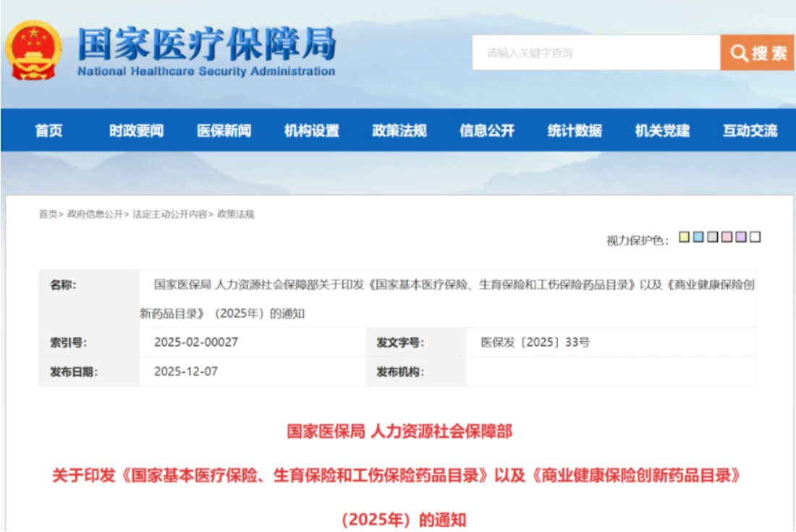796x532 pixels.
Task: Open the 时政要闻 navigation tab
Action: point(137,131)
